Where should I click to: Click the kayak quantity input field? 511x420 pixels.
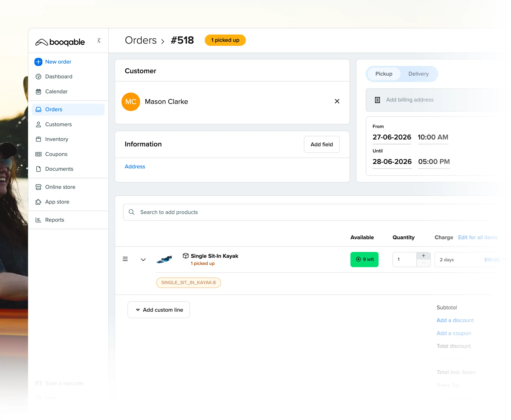[404, 260]
